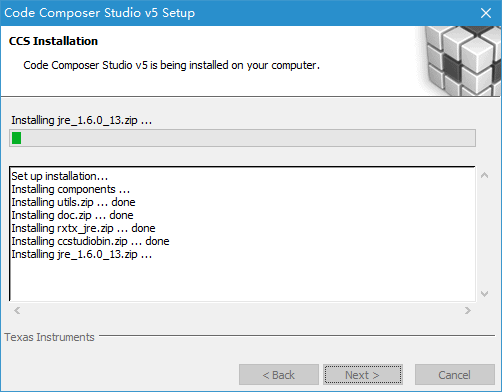The image size is (502, 392).
Task: Click the green installation progress bar
Action: (x=242, y=138)
